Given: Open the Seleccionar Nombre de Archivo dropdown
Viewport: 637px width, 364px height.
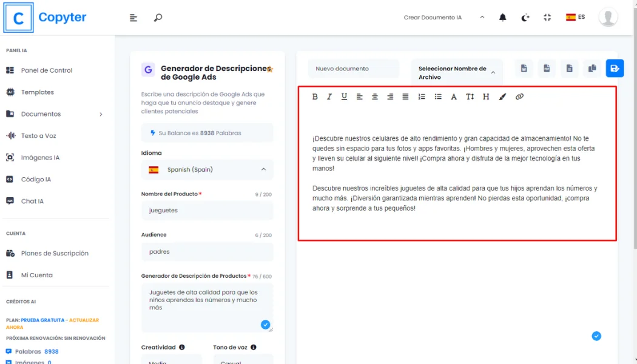Looking at the screenshot, I should click(x=457, y=73).
